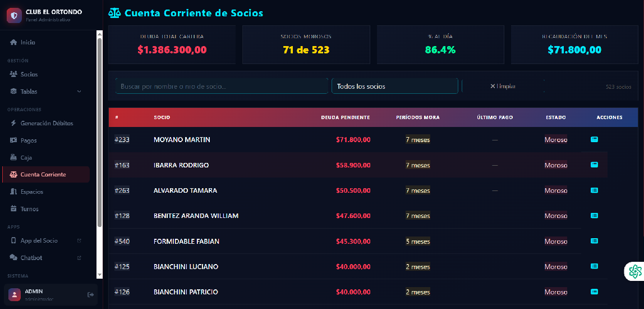This screenshot has height=309, width=644.
Task: Click the Turnos calendar icon
Action: click(x=13, y=209)
